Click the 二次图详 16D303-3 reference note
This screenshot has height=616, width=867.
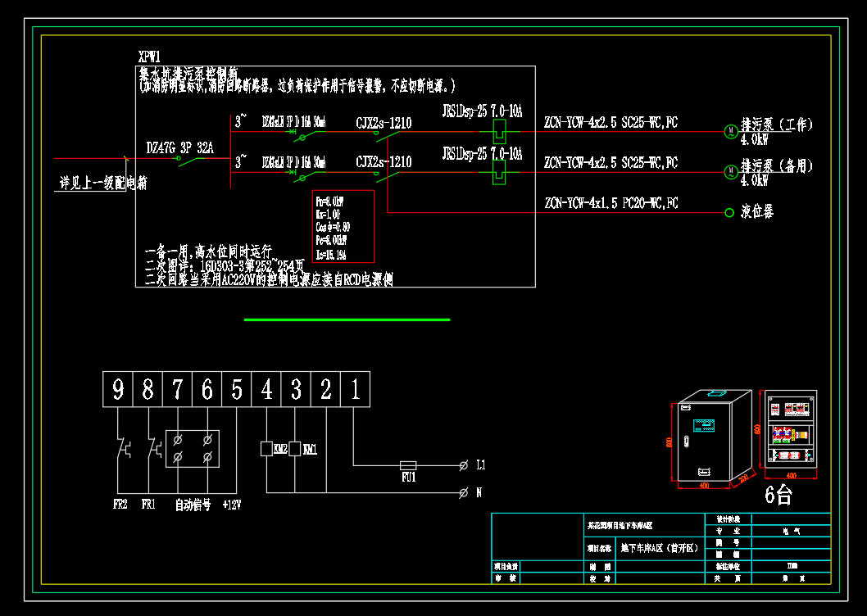tap(225, 266)
